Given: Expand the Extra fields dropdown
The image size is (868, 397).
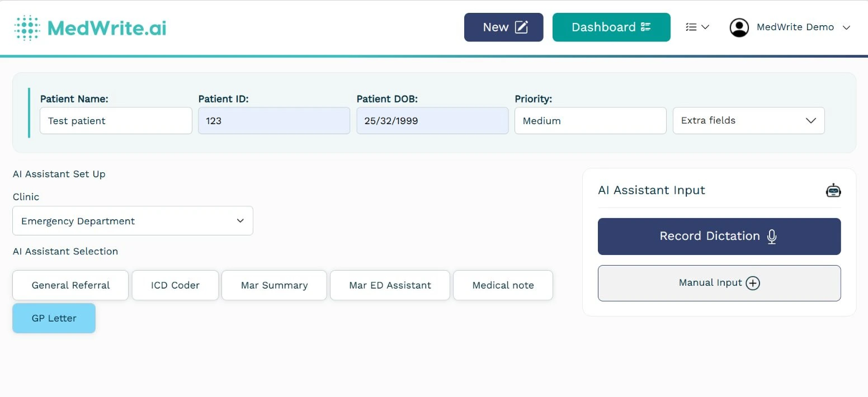Looking at the screenshot, I should click(x=748, y=120).
